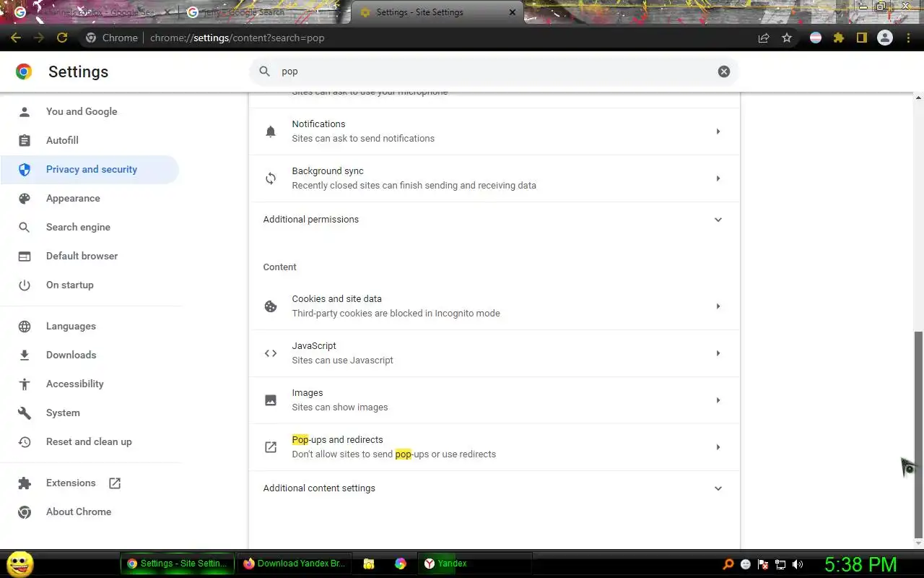Open JavaScript settings via its arrow
This screenshot has height=578, width=924.
[718, 353]
